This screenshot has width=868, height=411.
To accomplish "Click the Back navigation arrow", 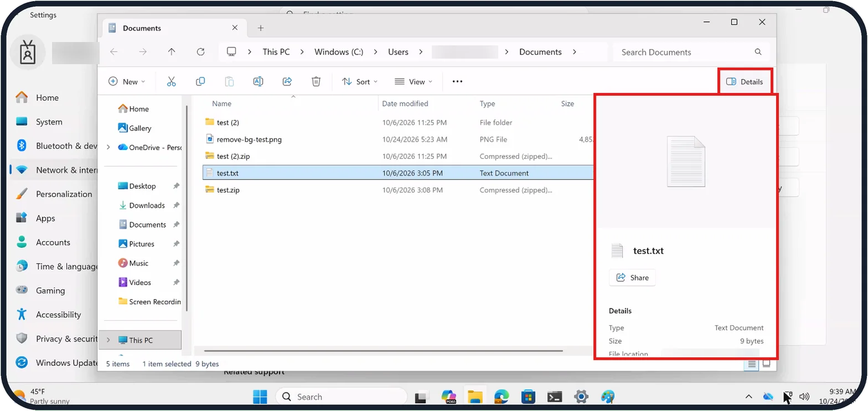I will pos(114,52).
